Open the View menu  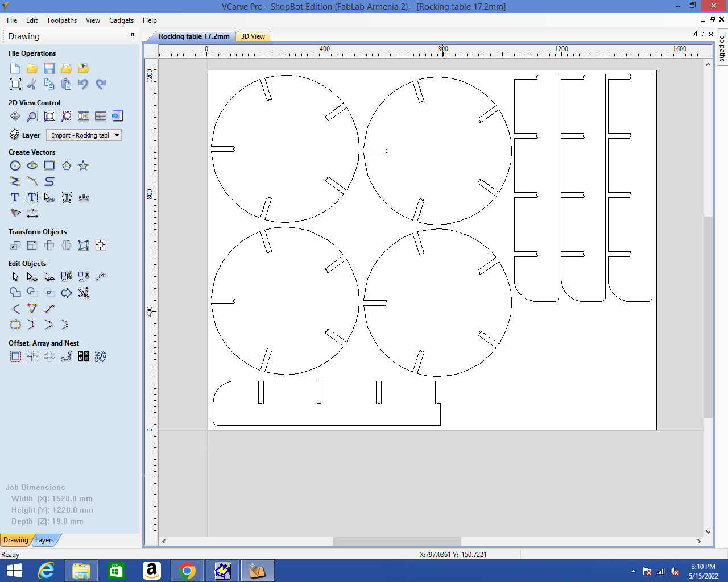click(x=93, y=20)
